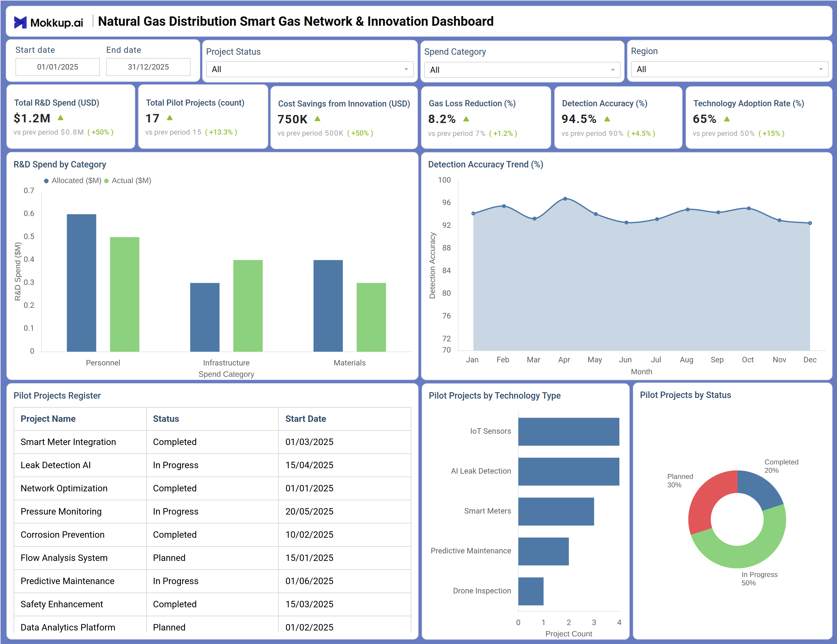The image size is (837, 644).
Task: Click the up arrow beside 750K savings
Action: pos(317,119)
